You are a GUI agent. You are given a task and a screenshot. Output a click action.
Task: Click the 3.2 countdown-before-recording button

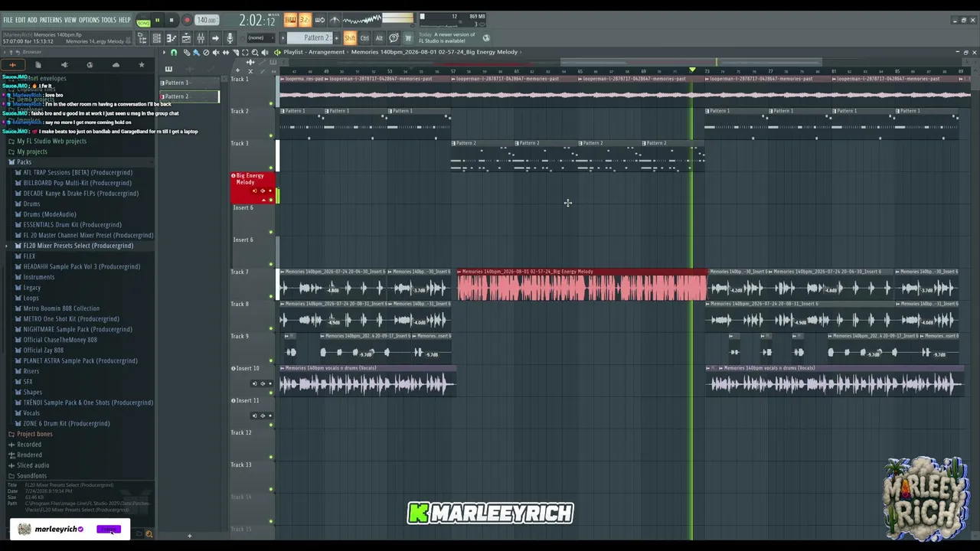304,20
